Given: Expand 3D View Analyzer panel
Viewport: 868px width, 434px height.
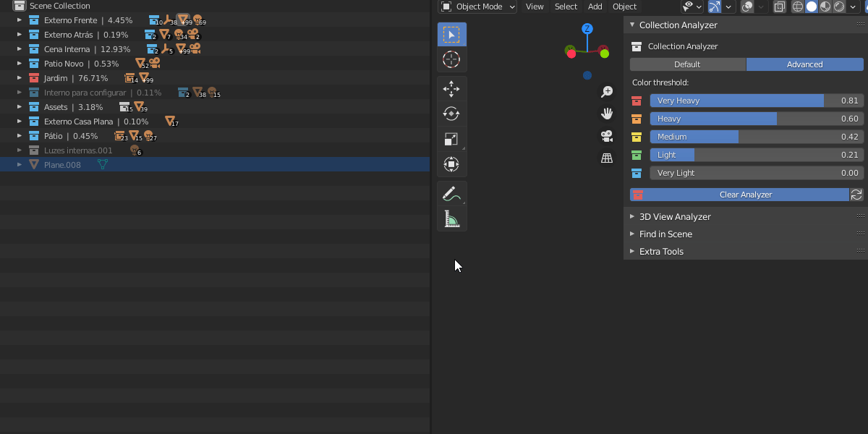Looking at the screenshot, I should click(632, 216).
